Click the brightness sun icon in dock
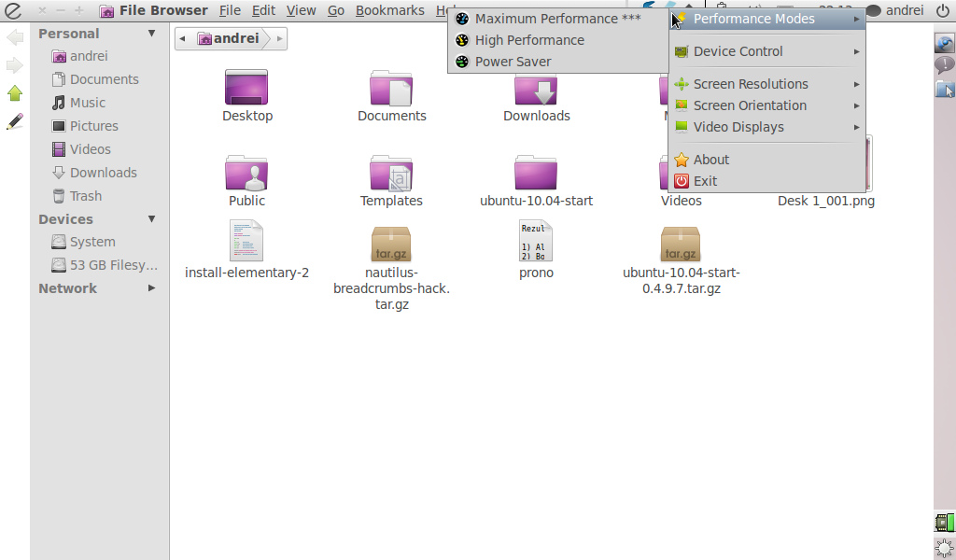This screenshot has width=956, height=560. 944,548
